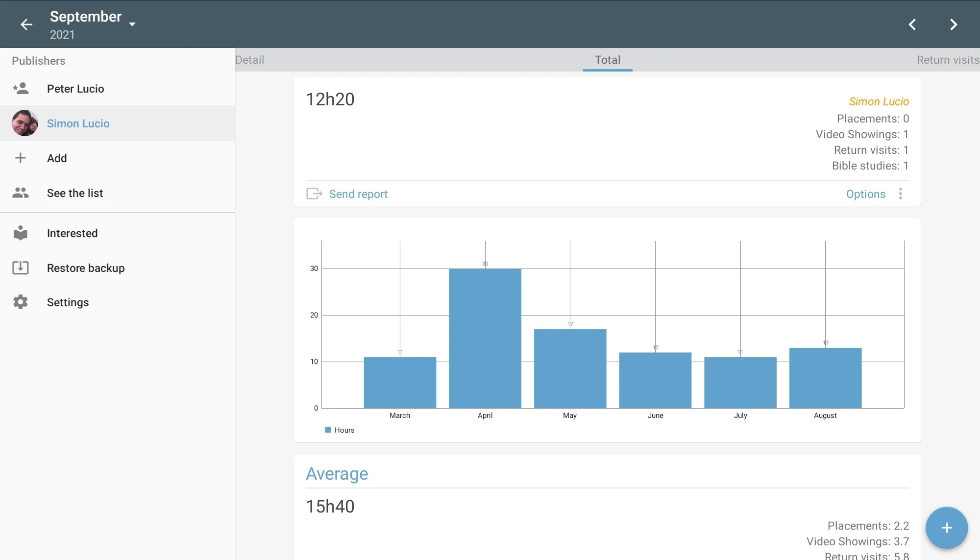The height and width of the screenshot is (560, 980).
Task: Select the Total tab
Action: click(x=608, y=60)
